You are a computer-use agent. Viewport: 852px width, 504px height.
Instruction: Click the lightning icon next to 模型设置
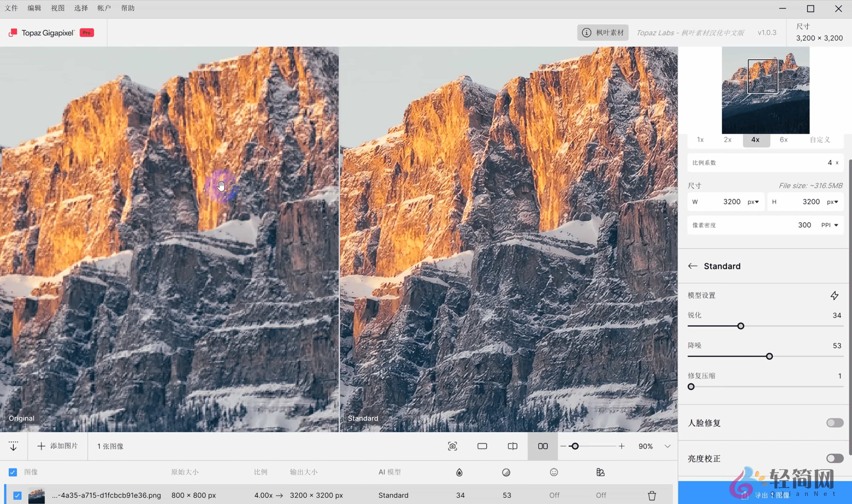[835, 295]
